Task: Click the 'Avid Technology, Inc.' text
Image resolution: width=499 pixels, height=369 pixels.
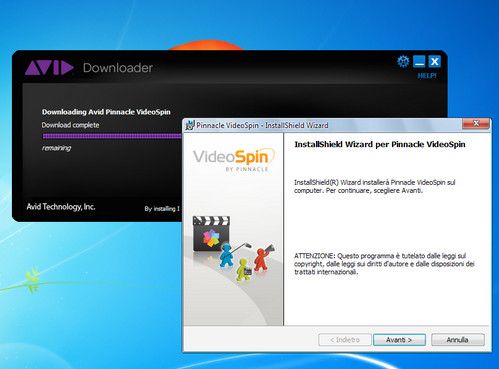Action: point(61,207)
